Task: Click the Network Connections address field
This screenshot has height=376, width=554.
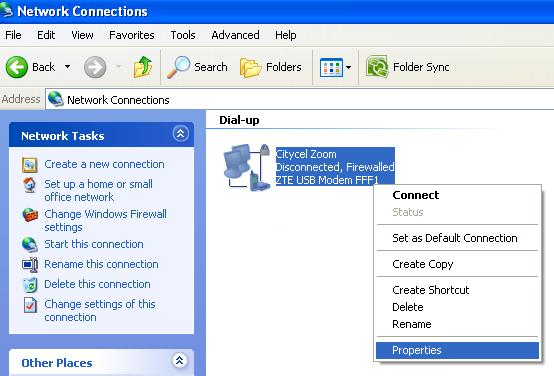Action: [300, 100]
